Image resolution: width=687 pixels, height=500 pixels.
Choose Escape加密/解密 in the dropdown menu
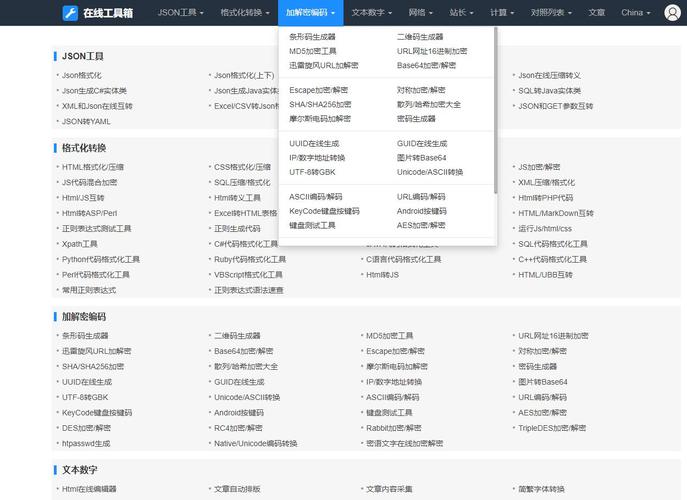(319, 90)
